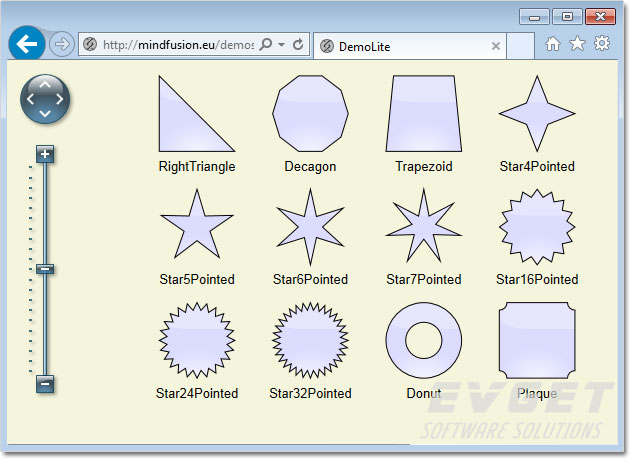Click the zoom out minus button
The width and height of the screenshot is (630, 459).
tap(45, 384)
